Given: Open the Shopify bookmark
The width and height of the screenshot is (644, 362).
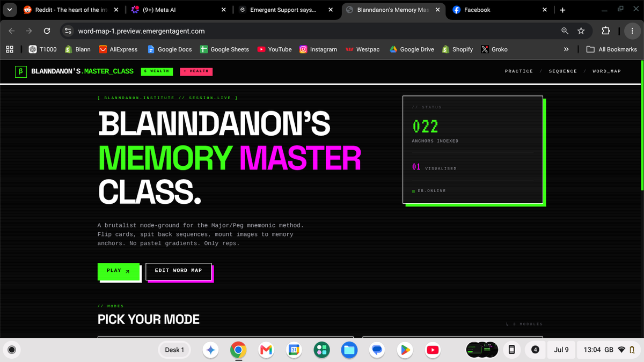Looking at the screenshot, I should point(457,49).
